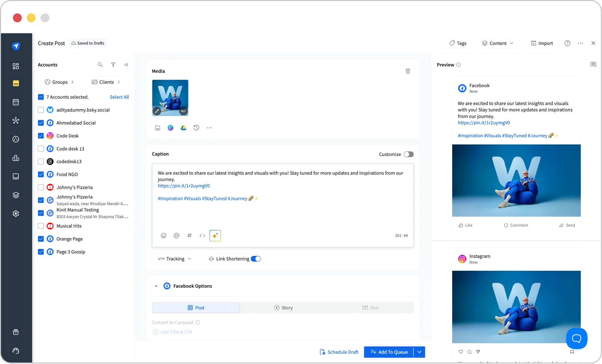Open the Content dropdown in the header
This screenshot has width=602, height=364.
pyautogui.click(x=498, y=43)
